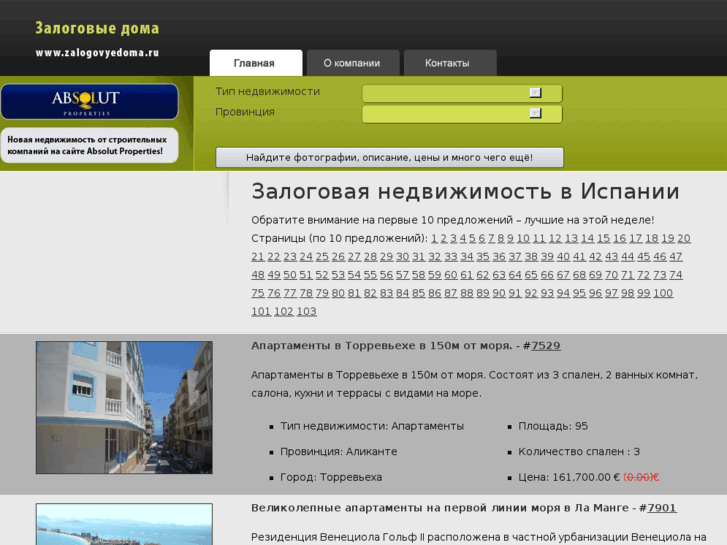Open listing #7529 link

[546, 346]
